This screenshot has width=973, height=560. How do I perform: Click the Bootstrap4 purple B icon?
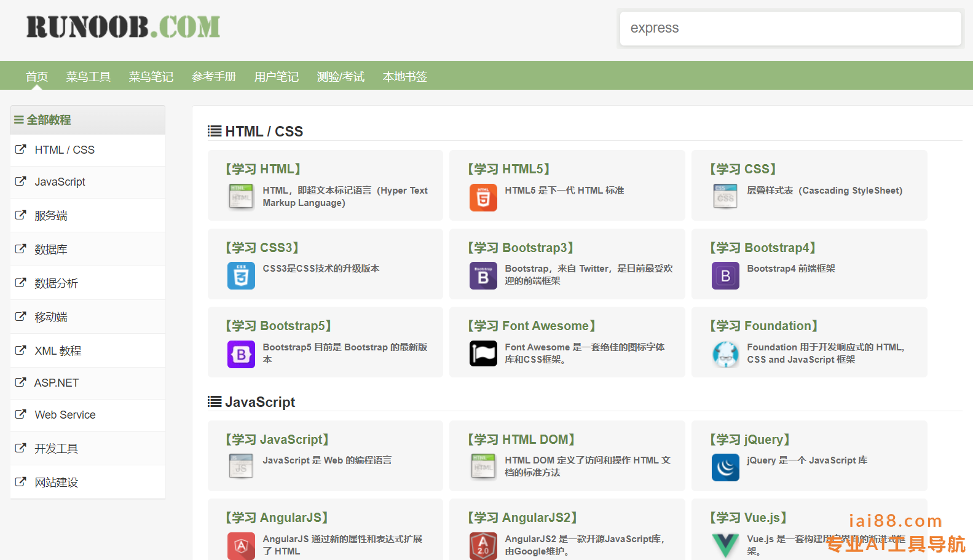point(725,275)
